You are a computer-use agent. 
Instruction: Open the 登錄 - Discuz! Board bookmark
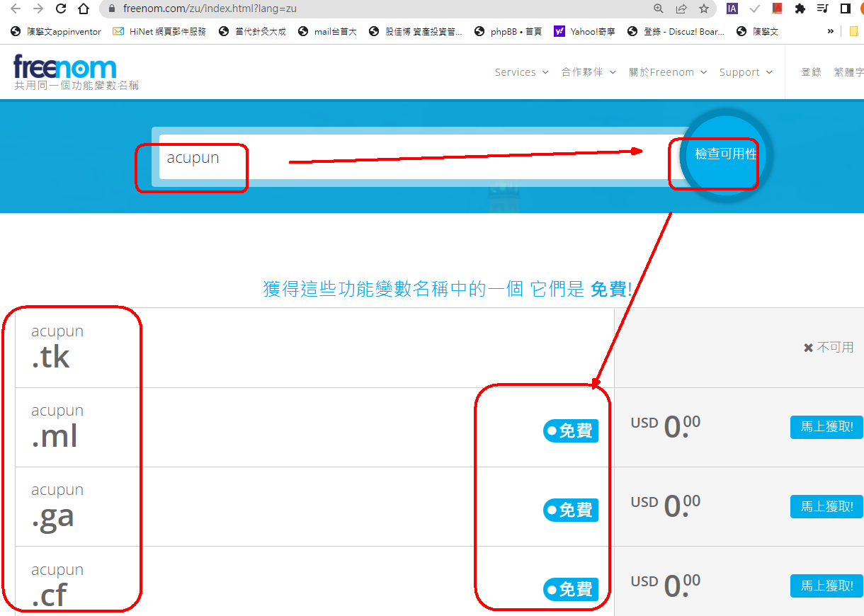coord(676,31)
